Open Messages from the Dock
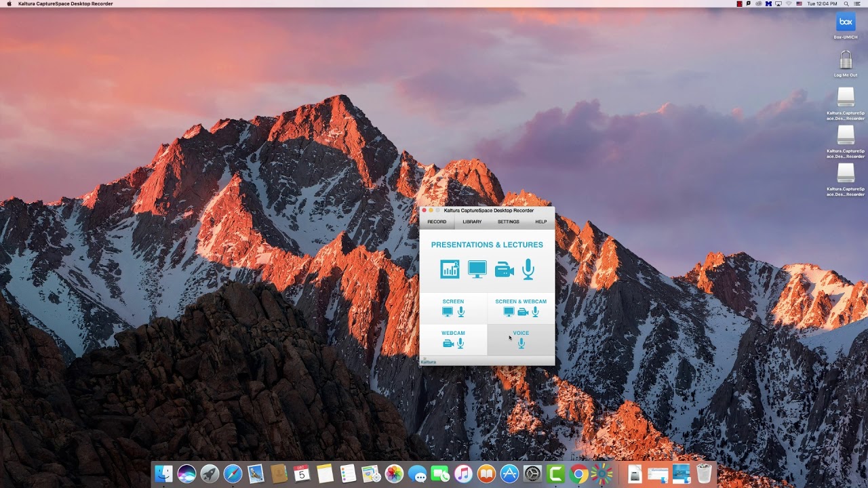 (417, 474)
